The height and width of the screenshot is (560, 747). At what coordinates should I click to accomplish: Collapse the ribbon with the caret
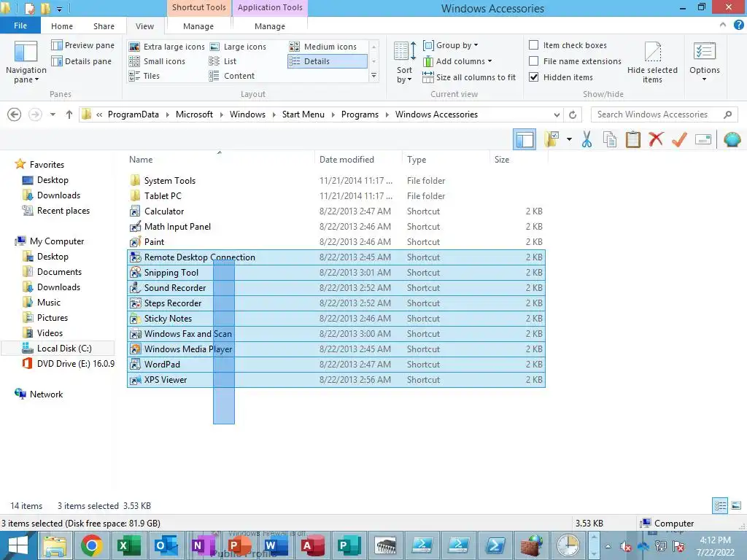723,25
